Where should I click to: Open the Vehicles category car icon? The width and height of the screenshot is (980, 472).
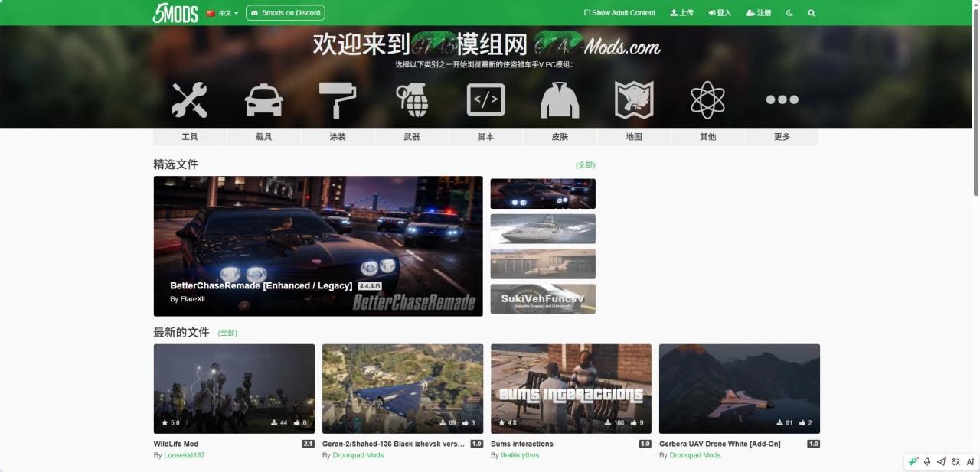point(263,99)
